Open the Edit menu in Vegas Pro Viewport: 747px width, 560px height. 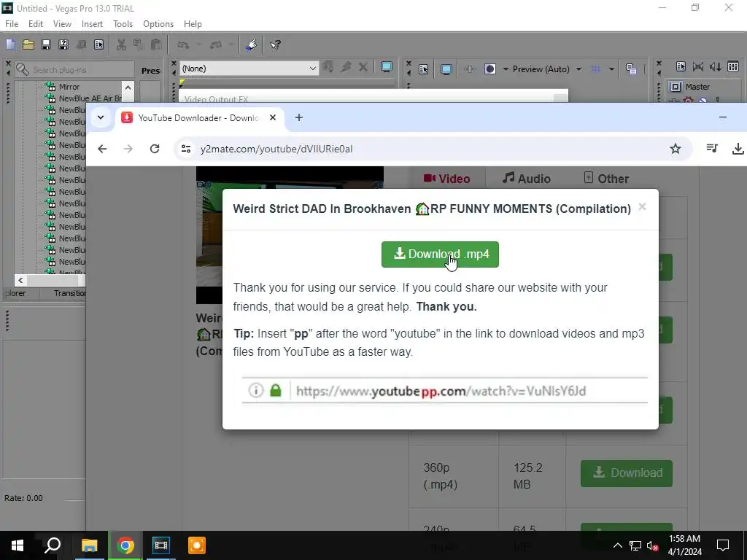click(35, 24)
